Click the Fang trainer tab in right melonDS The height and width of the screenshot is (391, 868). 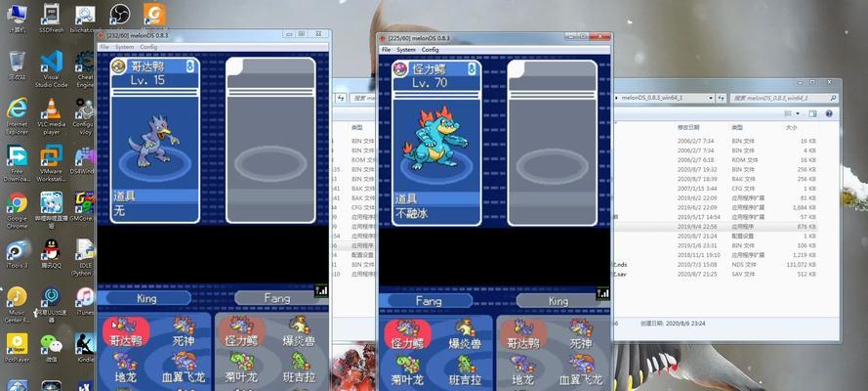tap(429, 301)
